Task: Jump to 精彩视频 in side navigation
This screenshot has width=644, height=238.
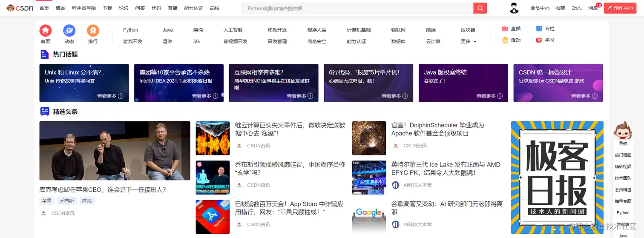Action: pyautogui.click(x=623, y=166)
